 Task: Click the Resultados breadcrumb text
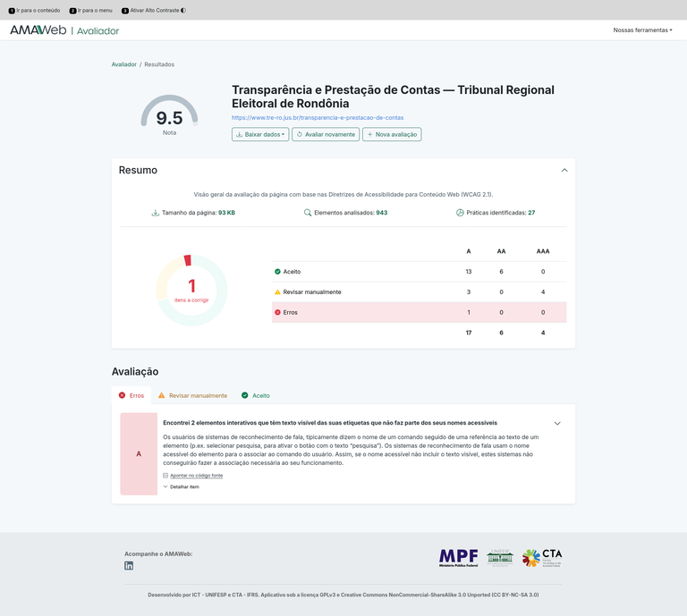click(x=159, y=64)
